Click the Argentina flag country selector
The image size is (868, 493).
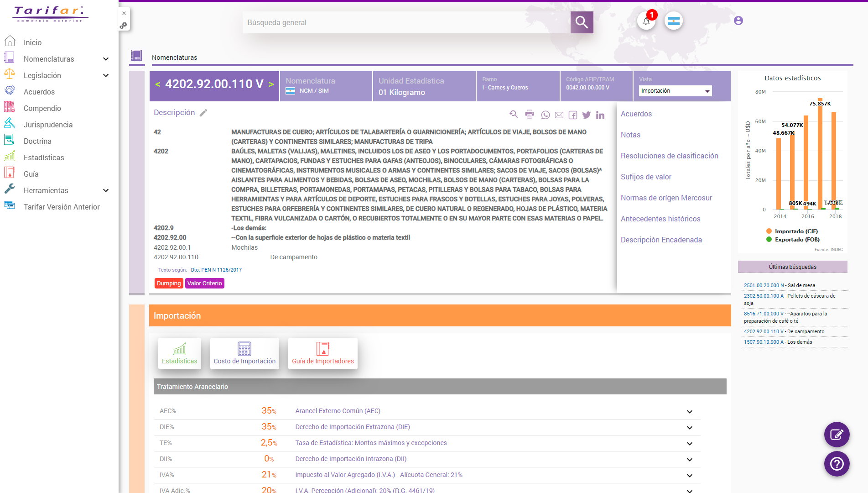coord(674,21)
